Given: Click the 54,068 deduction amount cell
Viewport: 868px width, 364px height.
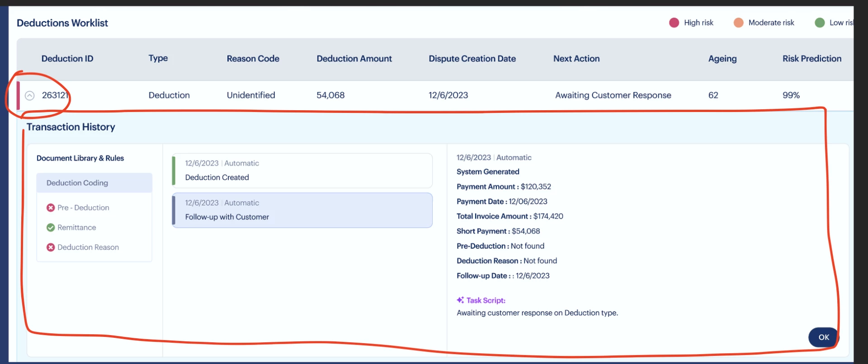Looking at the screenshot, I should click(330, 95).
